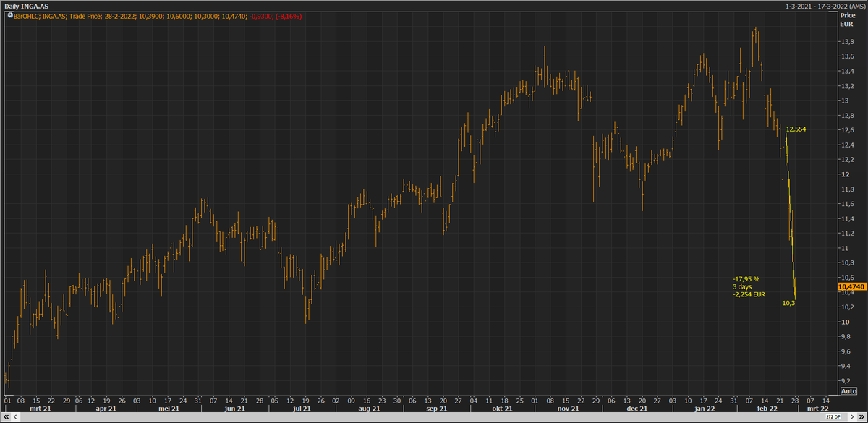
Task: Click the date range 1-3-2021 - 17-3-2022
Action: point(815,6)
